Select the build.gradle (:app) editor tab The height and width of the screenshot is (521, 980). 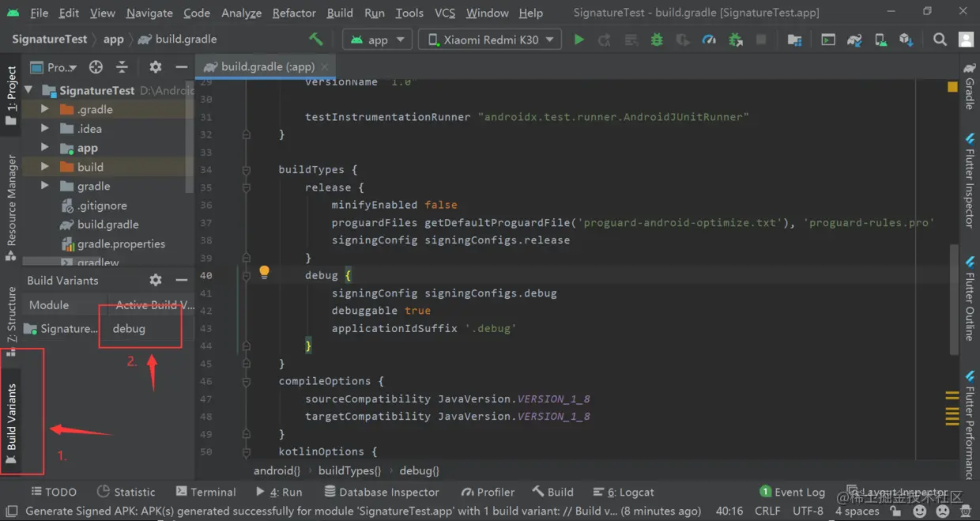[x=267, y=66]
